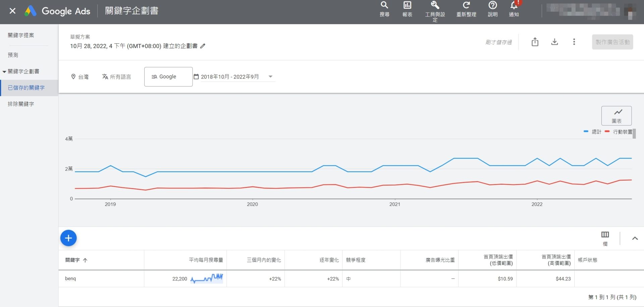Edit plan name with pencil icon
Viewport: 644px width, 307px height.
203,46
